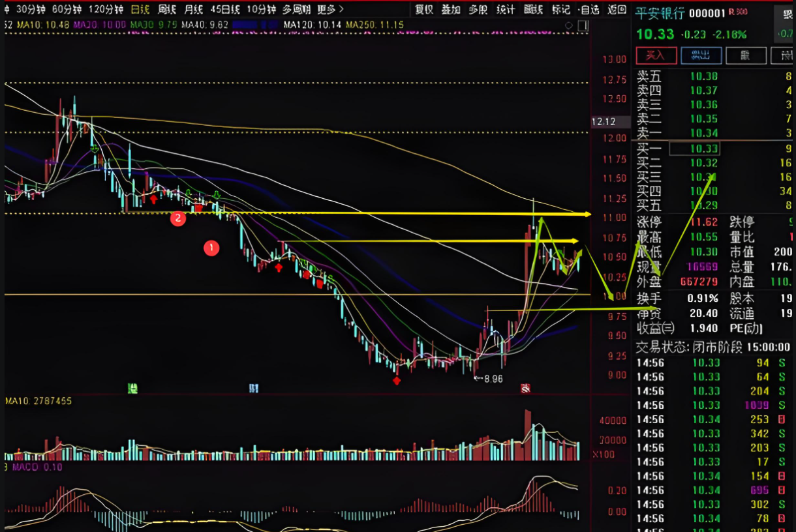Image resolution: width=796 pixels, height=532 pixels.
Task: Switch to the 30分钟 chart period
Action: pyautogui.click(x=31, y=9)
